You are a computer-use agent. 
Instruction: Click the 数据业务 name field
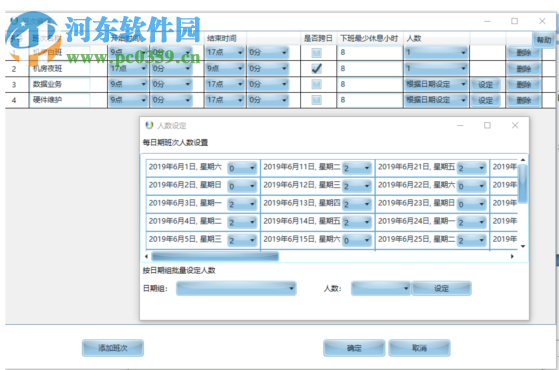pyautogui.click(x=60, y=84)
